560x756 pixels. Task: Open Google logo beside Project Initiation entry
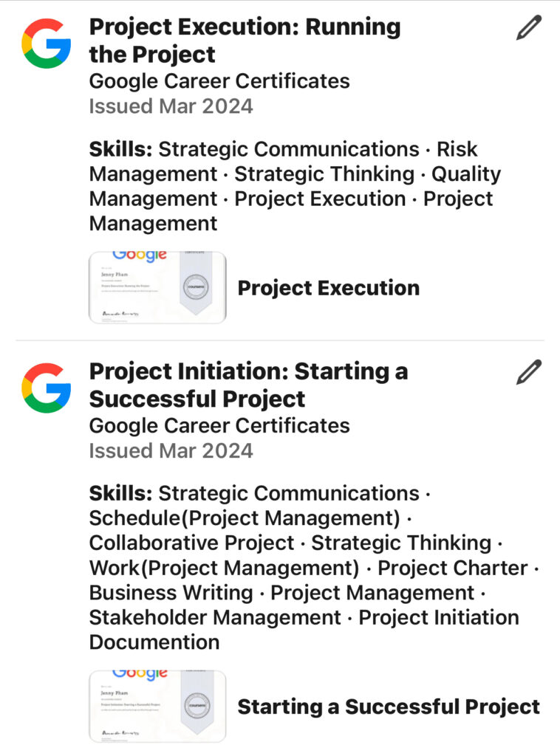(47, 388)
